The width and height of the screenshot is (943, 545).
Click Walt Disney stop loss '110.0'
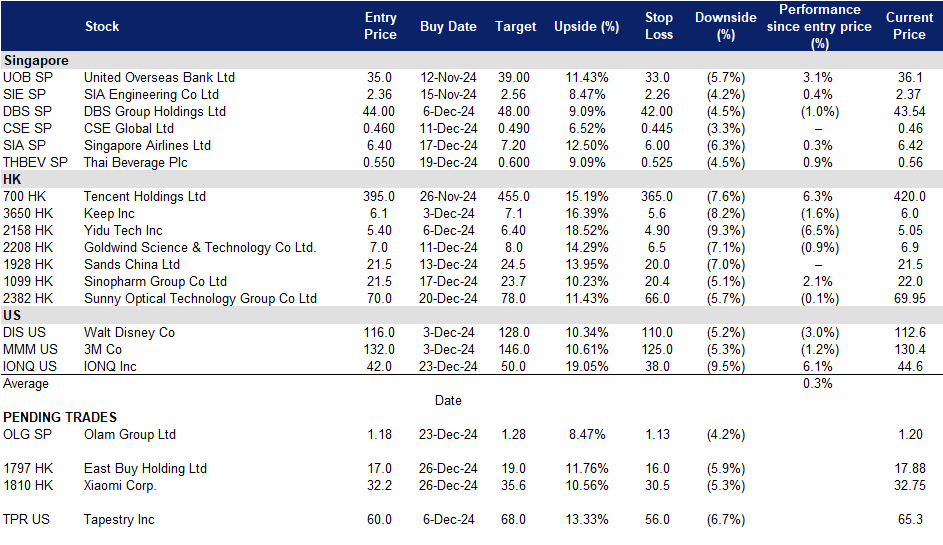pyautogui.click(x=657, y=332)
